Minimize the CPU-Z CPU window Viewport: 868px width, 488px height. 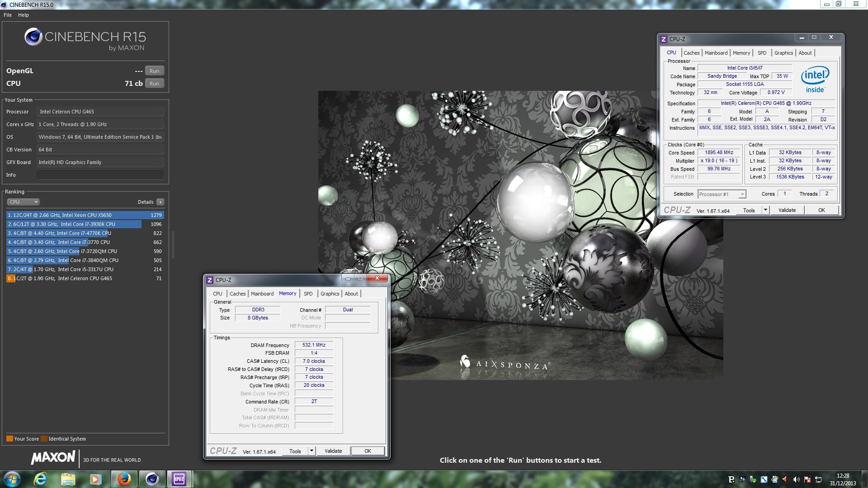coord(802,38)
